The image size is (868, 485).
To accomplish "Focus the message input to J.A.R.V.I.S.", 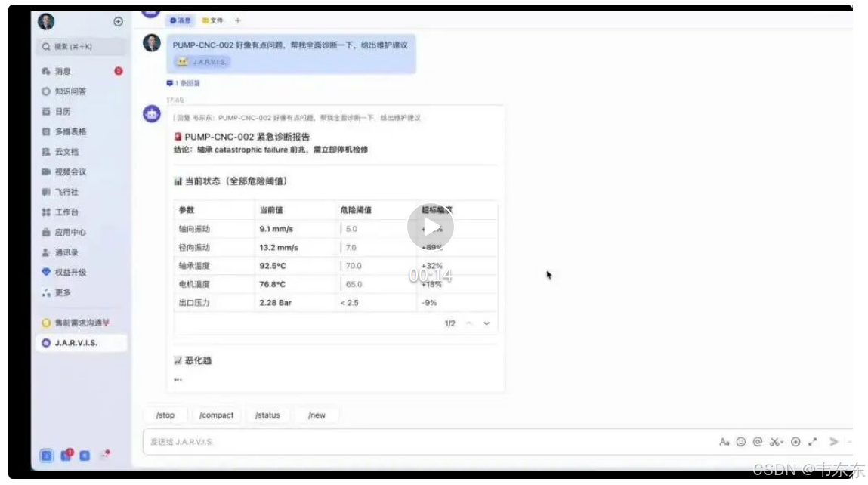I will 426,442.
